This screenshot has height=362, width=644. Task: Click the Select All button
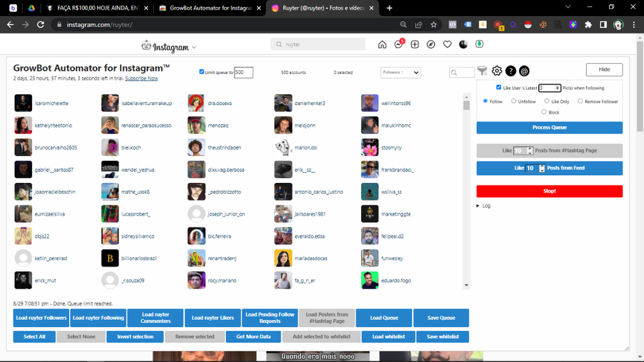click(34, 336)
